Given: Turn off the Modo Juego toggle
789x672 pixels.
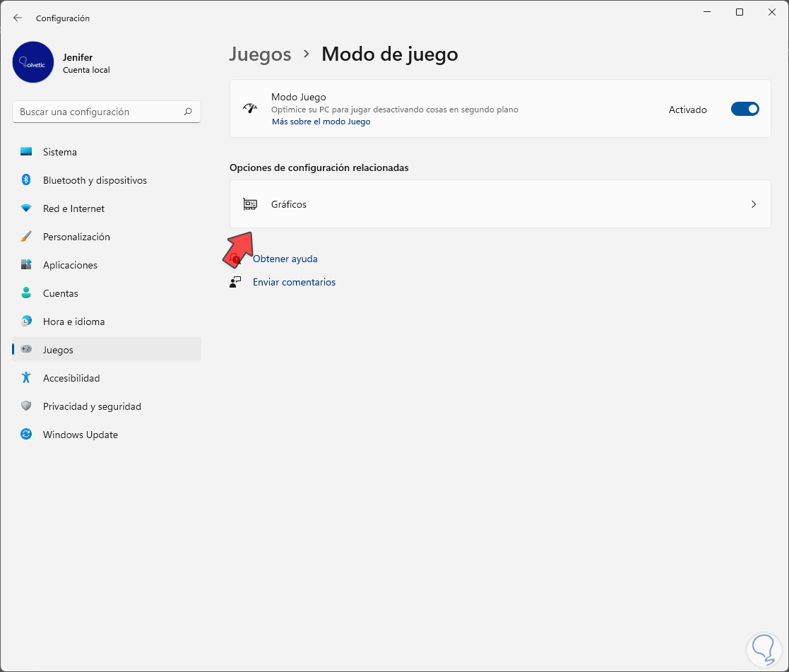Looking at the screenshot, I should [x=744, y=109].
